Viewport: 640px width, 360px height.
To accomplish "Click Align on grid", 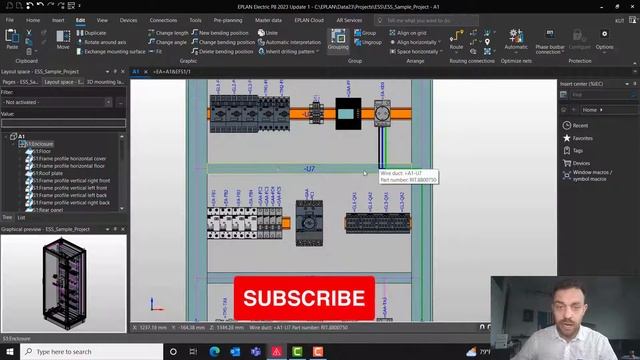I will pyautogui.click(x=408, y=33).
